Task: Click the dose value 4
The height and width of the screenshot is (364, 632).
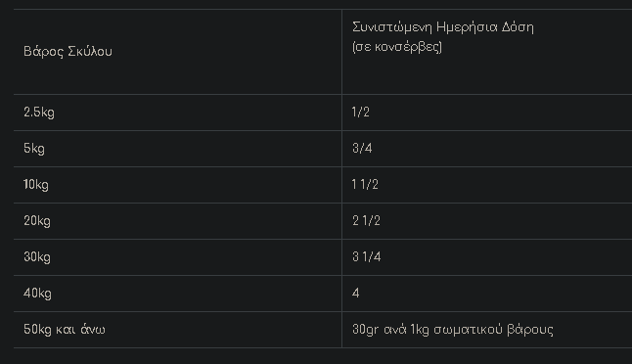Action: pos(355,293)
